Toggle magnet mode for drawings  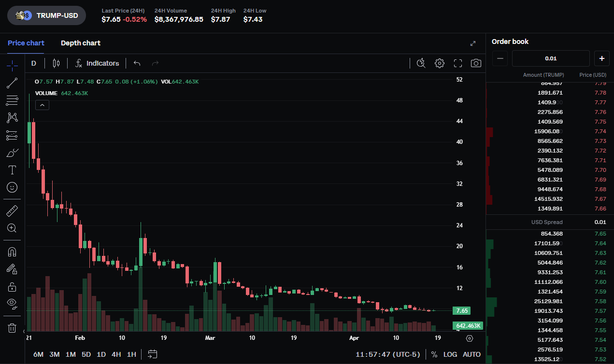12,252
